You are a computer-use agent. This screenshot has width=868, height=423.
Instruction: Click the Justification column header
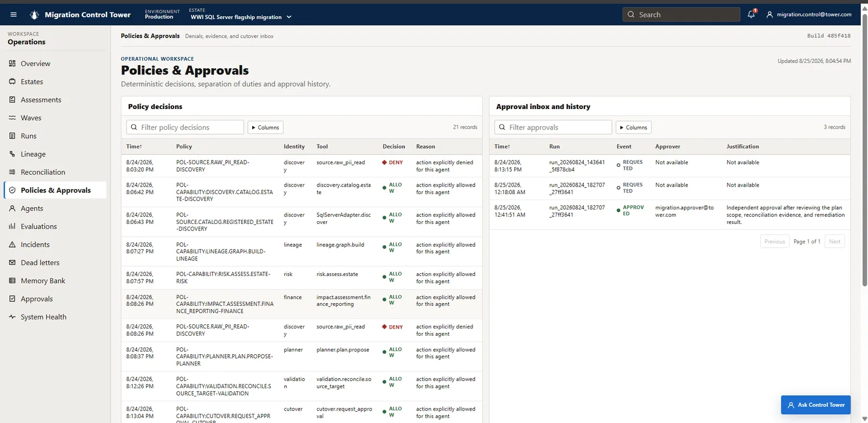click(x=743, y=146)
